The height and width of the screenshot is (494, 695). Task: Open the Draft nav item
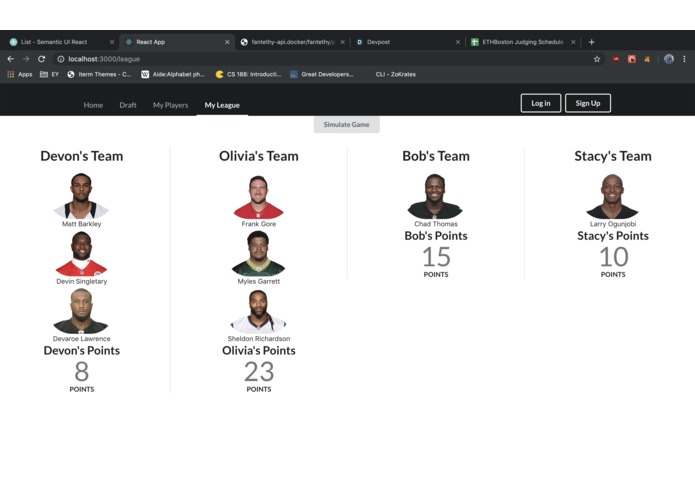coord(128,105)
